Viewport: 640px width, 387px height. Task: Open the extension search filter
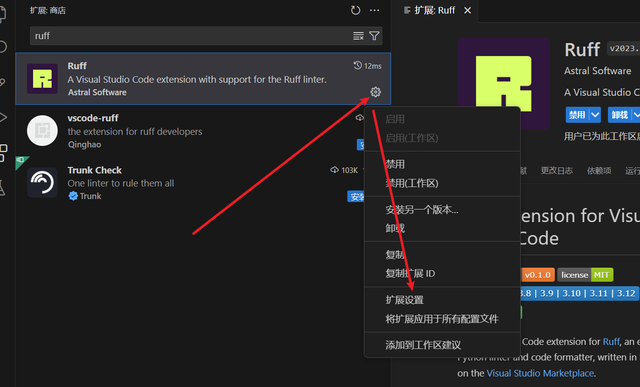(x=374, y=36)
